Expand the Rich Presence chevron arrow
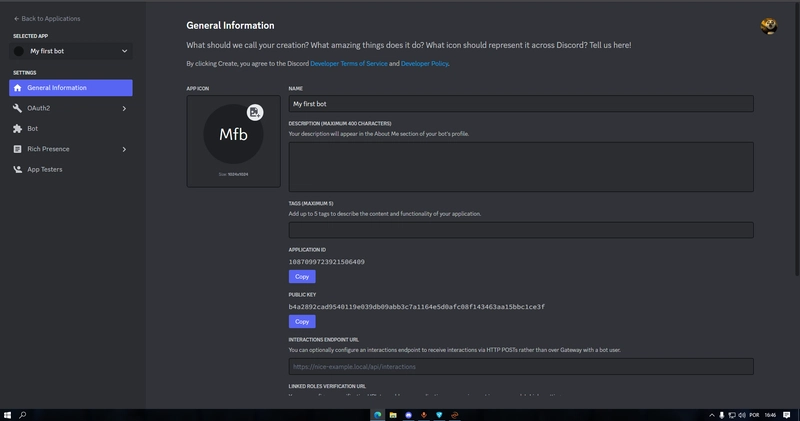The width and height of the screenshot is (800, 421). [x=124, y=149]
